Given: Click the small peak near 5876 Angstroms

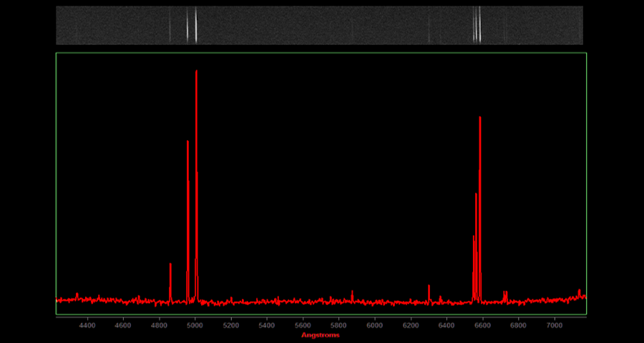Looking at the screenshot, I should coord(352,292).
